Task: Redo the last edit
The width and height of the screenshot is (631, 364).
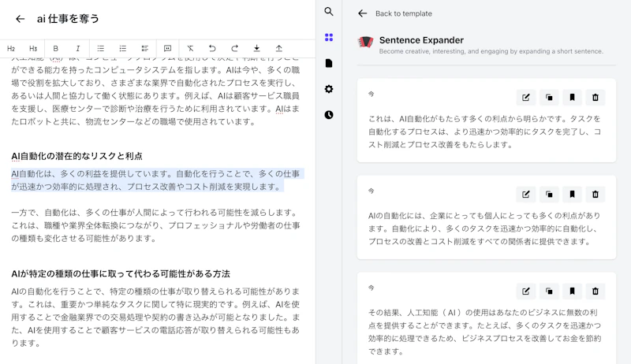Action: tap(234, 49)
